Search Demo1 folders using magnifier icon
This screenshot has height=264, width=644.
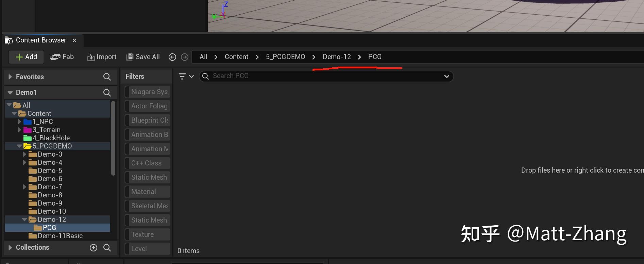click(107, 92)
